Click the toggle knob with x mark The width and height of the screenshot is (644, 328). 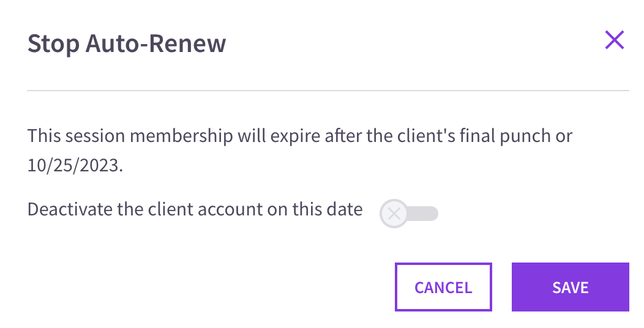[x=394, y=214]
